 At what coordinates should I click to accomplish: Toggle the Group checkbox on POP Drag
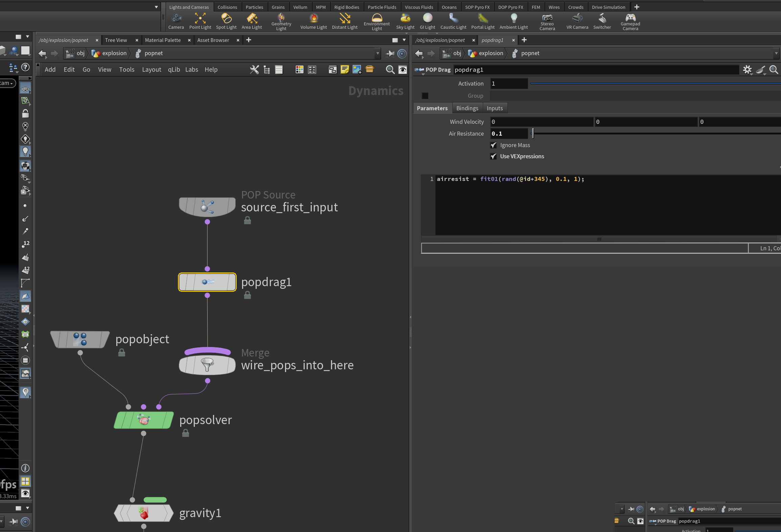(425, 96)
